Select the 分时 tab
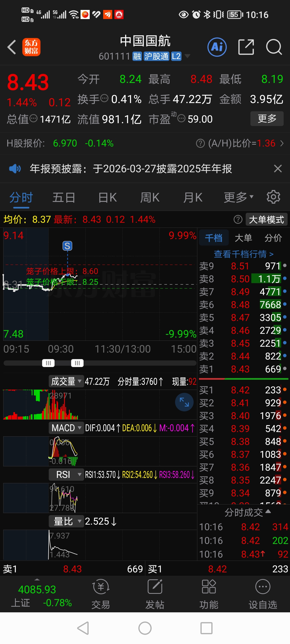 (x=21, y=198)
